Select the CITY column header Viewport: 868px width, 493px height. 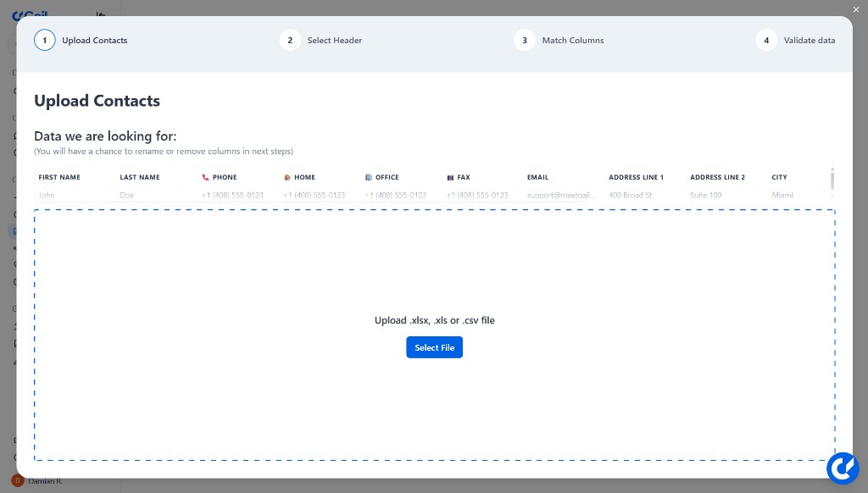pyautogui.click(x=779, y=177)
